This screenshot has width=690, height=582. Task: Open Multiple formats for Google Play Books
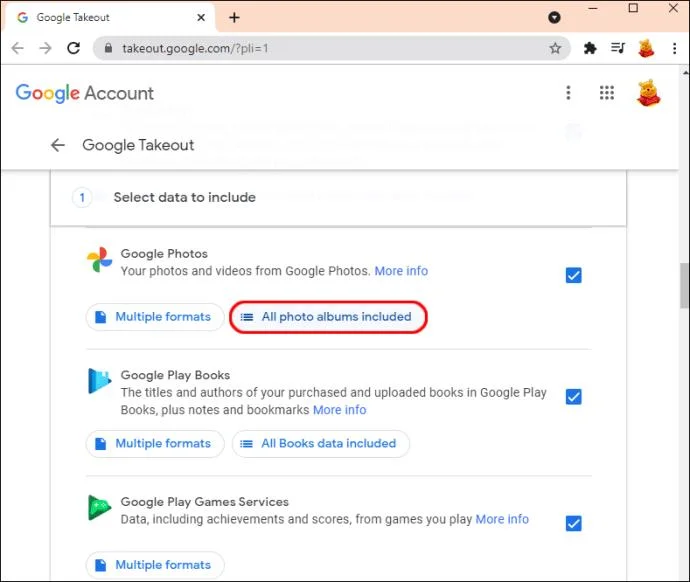pos(155,443)
